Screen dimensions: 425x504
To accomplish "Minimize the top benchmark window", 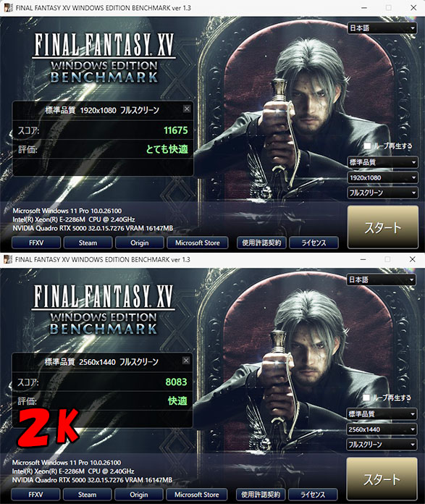I will [364, 8].
